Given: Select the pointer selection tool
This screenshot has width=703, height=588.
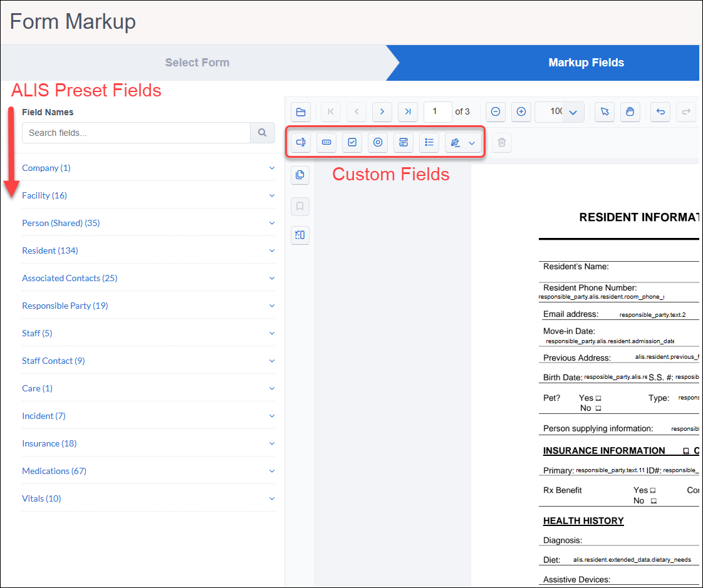Looking at the screenshot, I should [x=605, y=112].
